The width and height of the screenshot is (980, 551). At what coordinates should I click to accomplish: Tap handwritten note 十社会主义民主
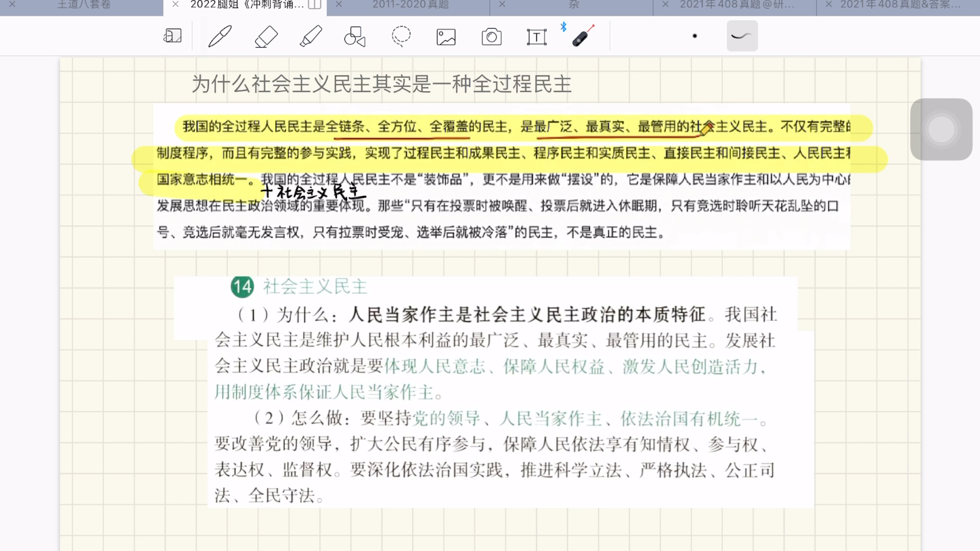point(313,193)
